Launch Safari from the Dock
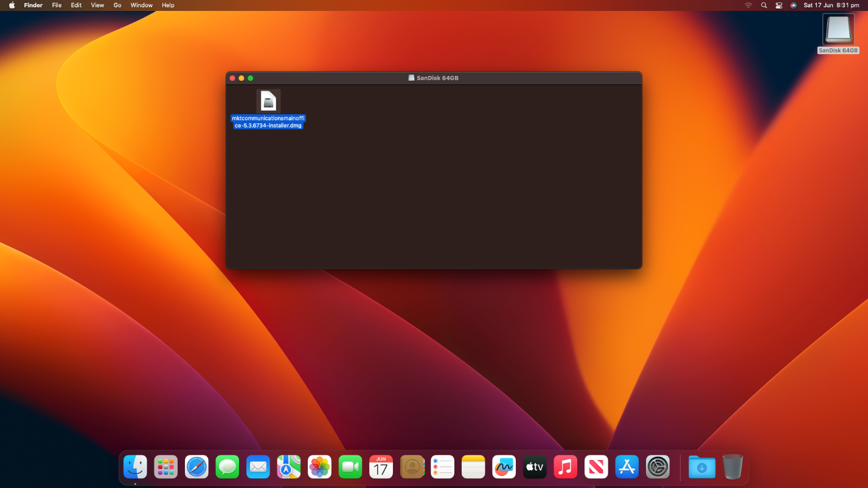 click(x=196, y=467)
